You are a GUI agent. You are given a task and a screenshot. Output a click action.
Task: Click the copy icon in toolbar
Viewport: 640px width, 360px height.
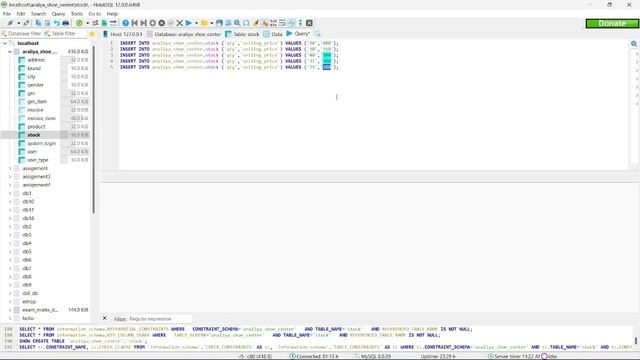(x=38, y=23)
